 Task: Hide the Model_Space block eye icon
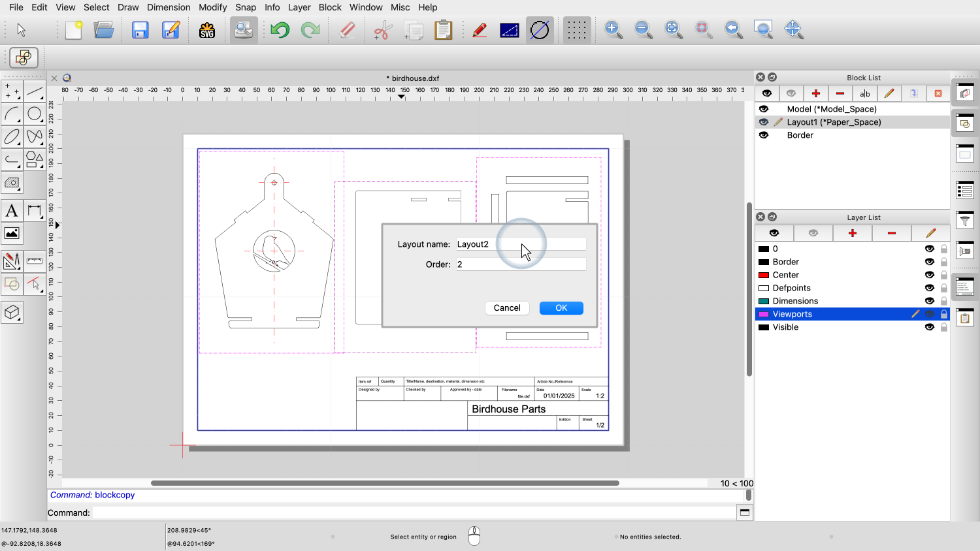click(x=764, y=109)
